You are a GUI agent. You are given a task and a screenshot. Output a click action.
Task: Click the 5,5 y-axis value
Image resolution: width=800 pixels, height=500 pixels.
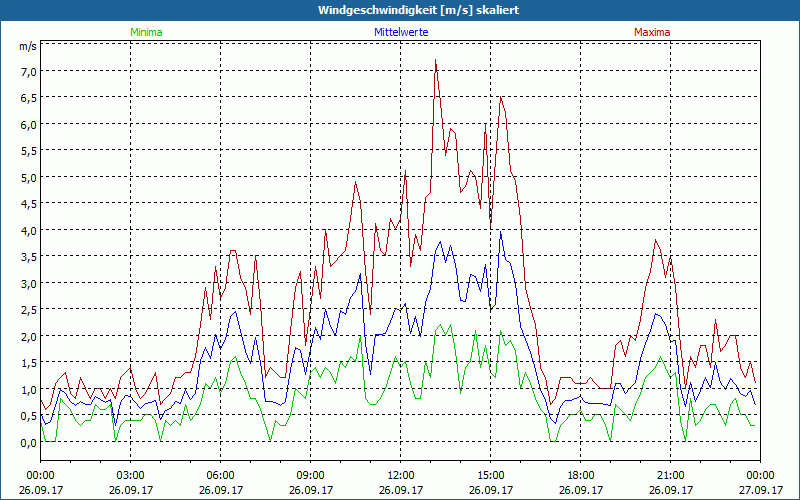click(x=29, y=151)
